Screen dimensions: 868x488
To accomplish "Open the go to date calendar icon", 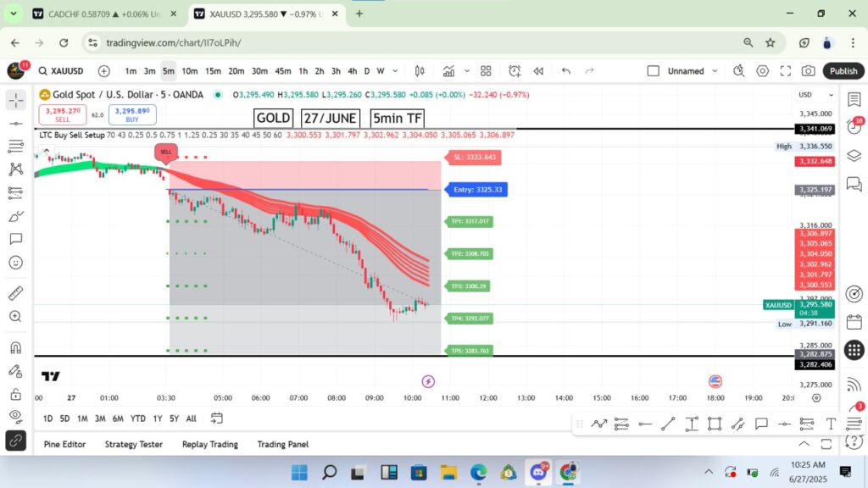I will [217, 419].
